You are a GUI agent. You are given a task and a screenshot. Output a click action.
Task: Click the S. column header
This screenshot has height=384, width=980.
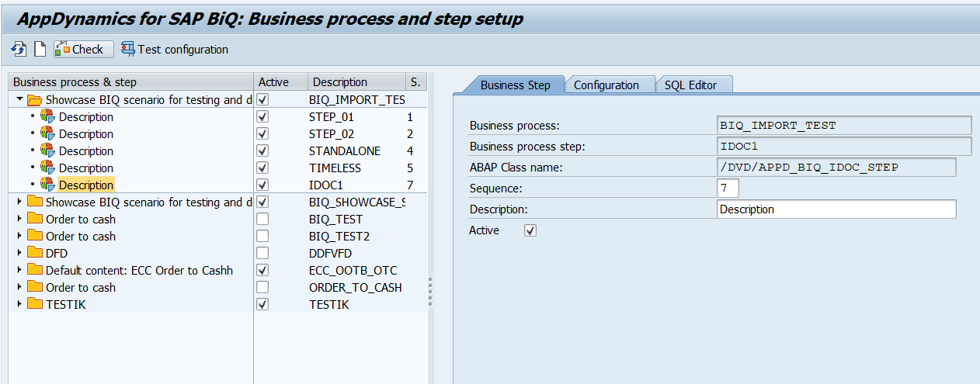415,82
